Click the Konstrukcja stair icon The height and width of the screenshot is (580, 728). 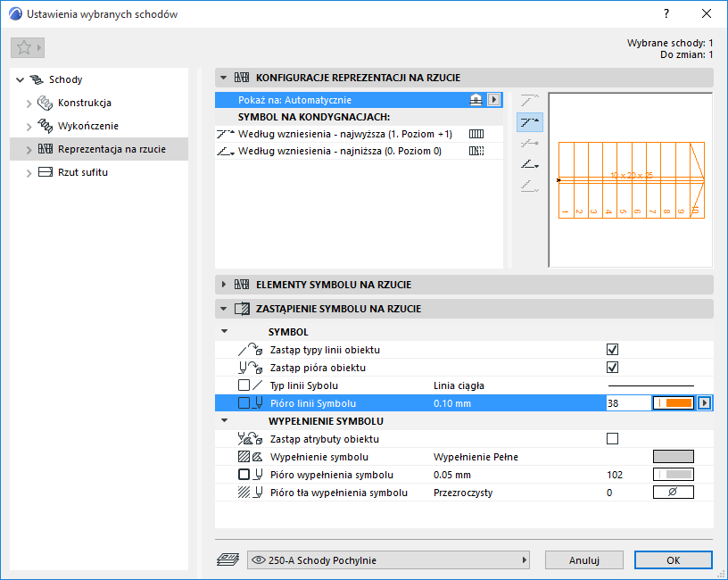pyautogui.click(x=45, y=103)
